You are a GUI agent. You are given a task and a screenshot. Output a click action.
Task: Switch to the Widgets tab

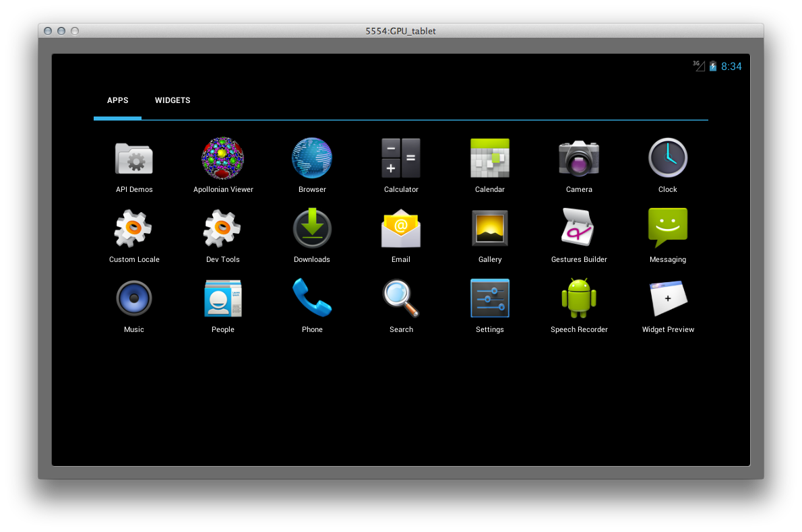point(173,100)
